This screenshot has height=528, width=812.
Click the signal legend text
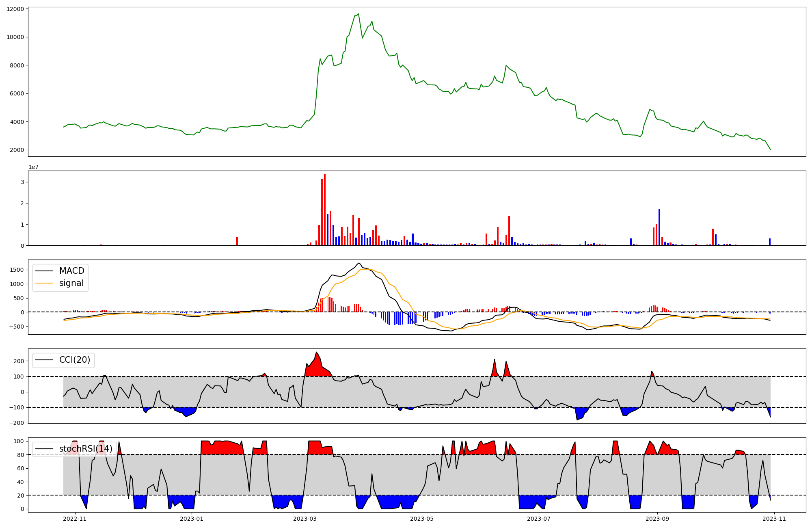click(71, 283)
